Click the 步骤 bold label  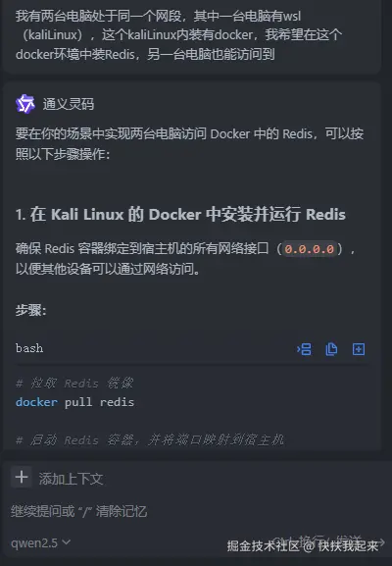click(30, 310)
